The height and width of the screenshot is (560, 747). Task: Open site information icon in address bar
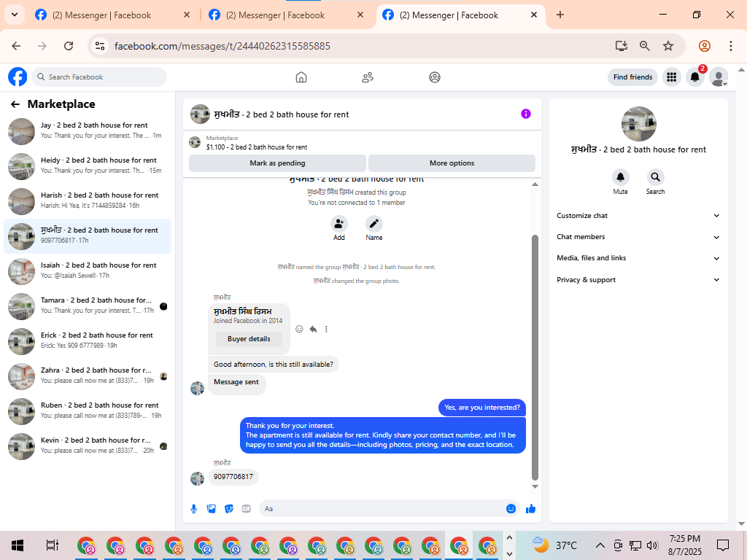(x=100, y=46)
